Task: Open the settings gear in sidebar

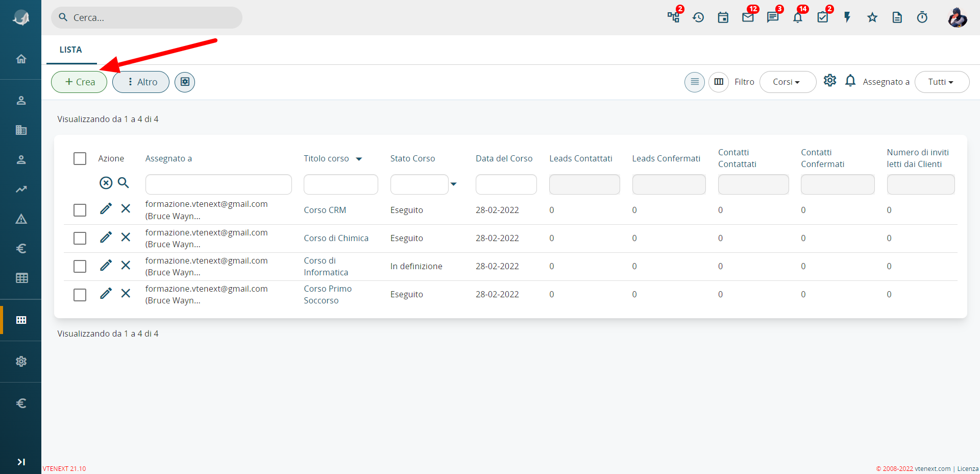Action: (x=21, y=362)
